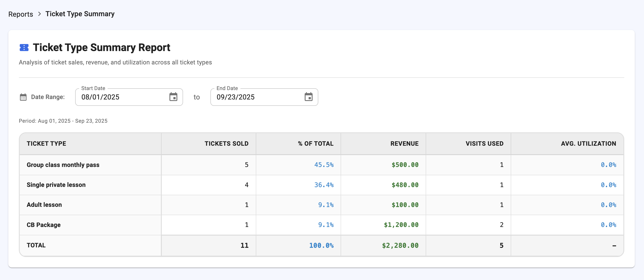The height and width of the screenshot is (280, 644).
Task: Click the TOTAL row label
Action: pos(36,245)
